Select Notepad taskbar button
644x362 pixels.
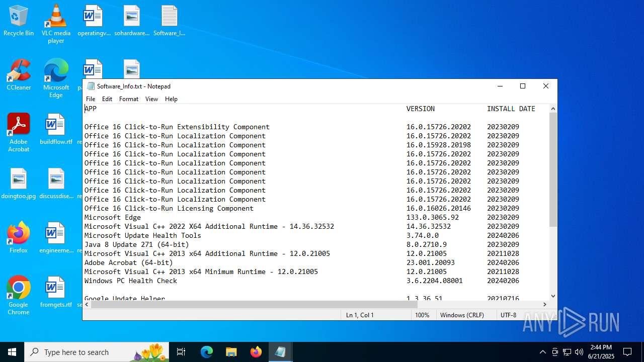280,352
